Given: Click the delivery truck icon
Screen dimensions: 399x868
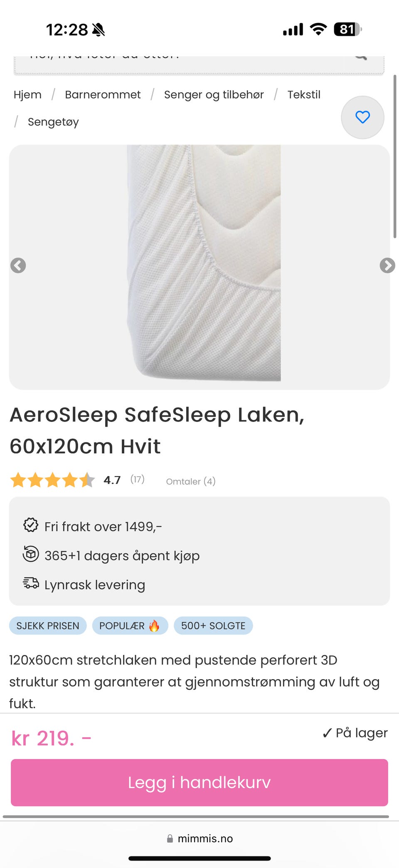Looking at the screenshot, I should point(31,583).
